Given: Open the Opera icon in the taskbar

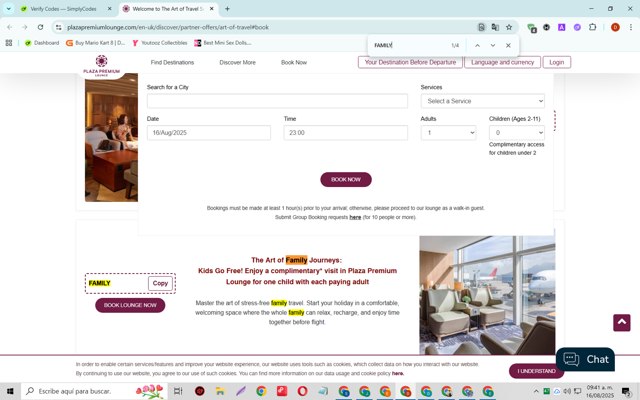Looking at the screenshot, I should click(302, 391).
